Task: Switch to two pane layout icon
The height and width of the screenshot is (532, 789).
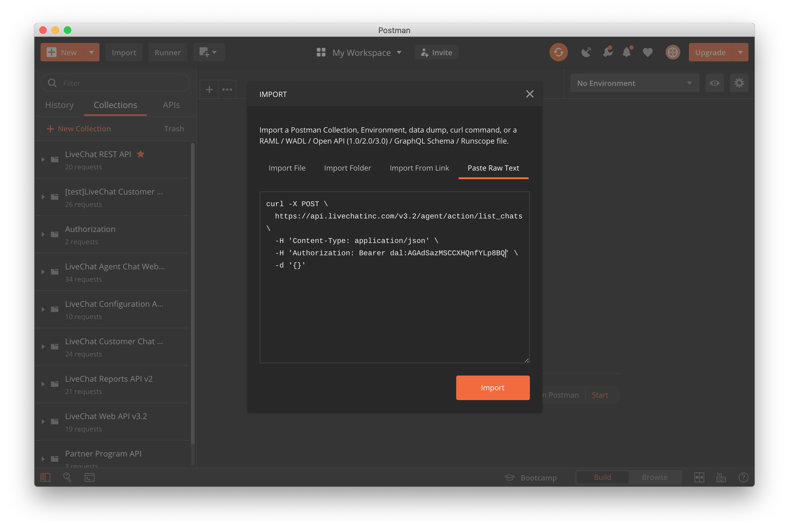Action: click(x=699, y=477)
